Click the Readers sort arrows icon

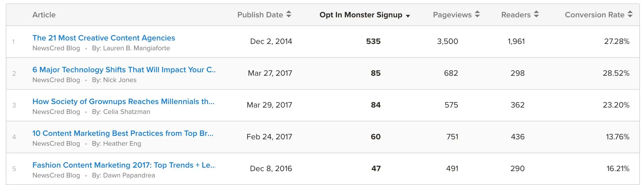point(536,14)
